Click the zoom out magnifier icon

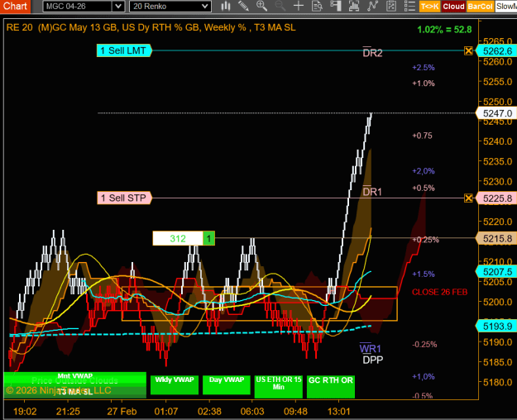coord(280,6)
